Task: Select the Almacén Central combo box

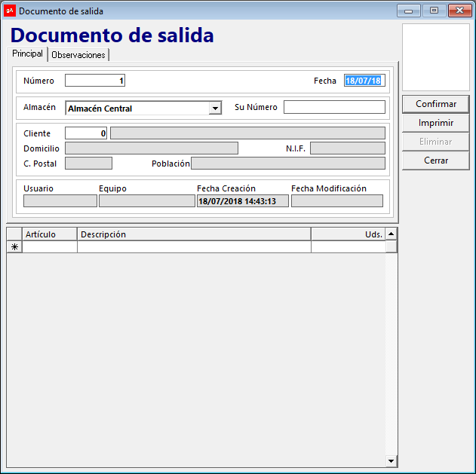Action: (137, 109)
